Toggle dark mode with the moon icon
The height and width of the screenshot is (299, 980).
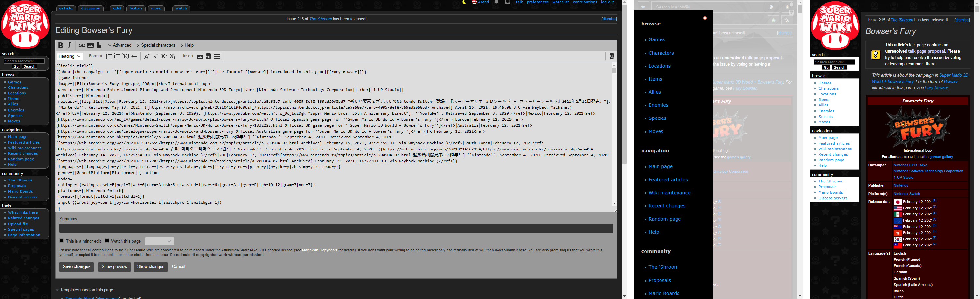pyautogui.click(x=464, y=2)
